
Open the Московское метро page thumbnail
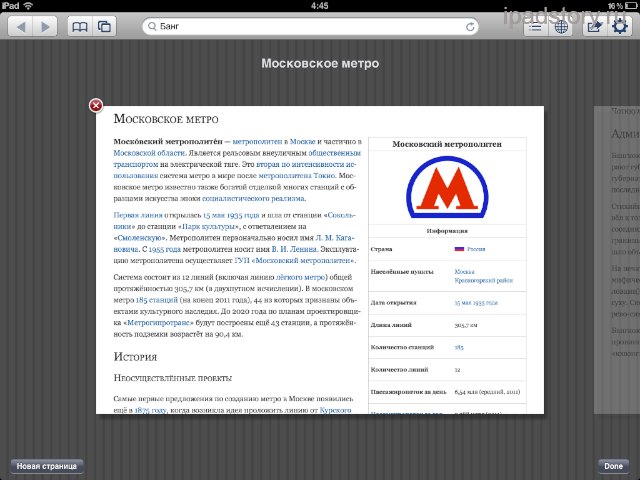320,260
